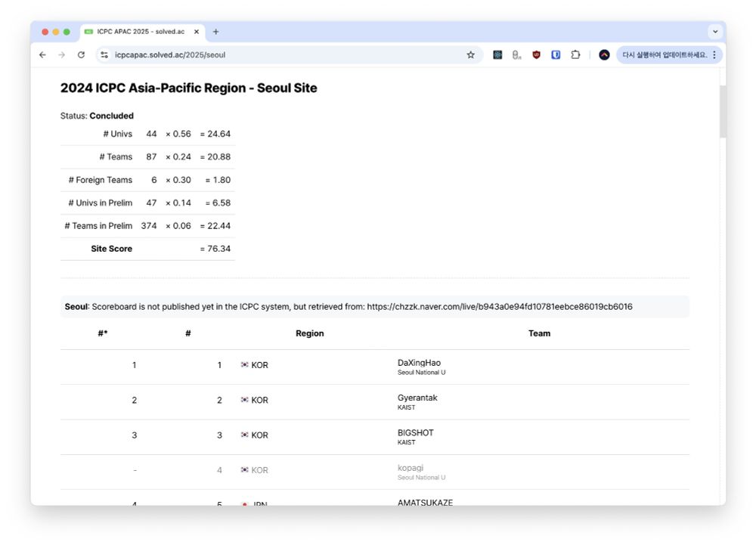Click the chzzk.naver.com live link text
The width and height of the screenshot is (756, 545).
[500, 306]
